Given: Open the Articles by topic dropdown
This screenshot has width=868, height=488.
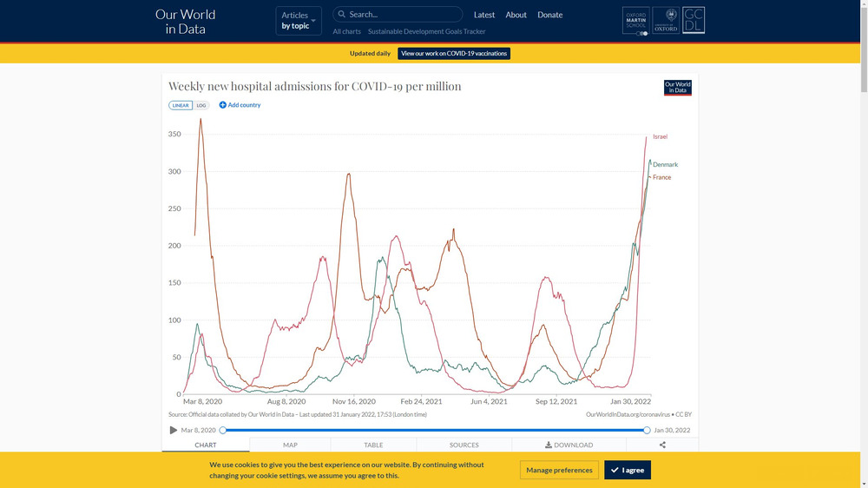Looking at the screenshot, I should coord(299,21).
